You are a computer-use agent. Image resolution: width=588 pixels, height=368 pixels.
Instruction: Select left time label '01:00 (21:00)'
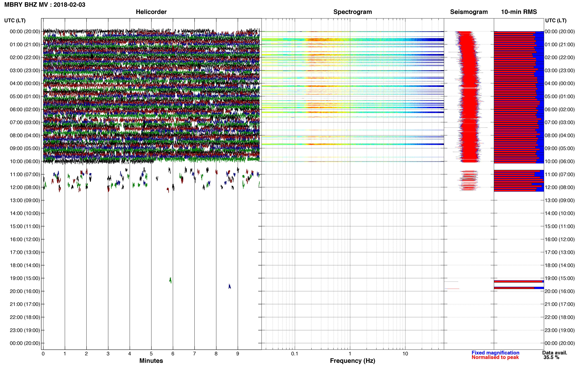point(25,45)
